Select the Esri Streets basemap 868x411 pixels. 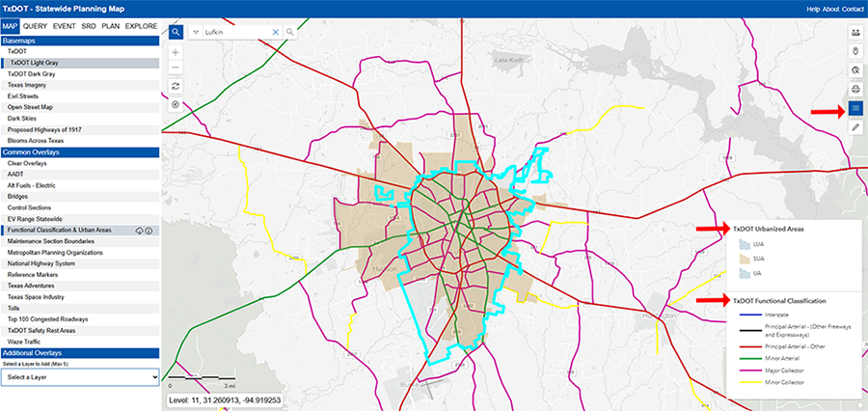(80, 96)
